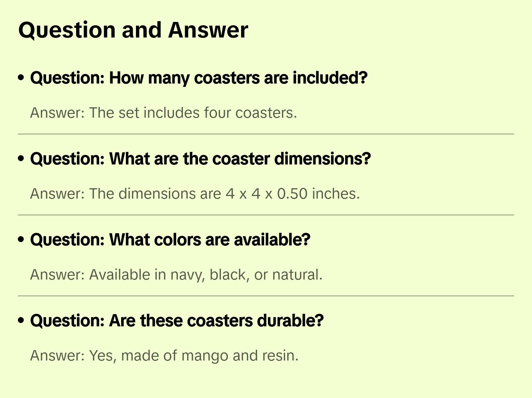
Task: Click the bullet beside the coaster dimensions question
Action: [21, 159]
